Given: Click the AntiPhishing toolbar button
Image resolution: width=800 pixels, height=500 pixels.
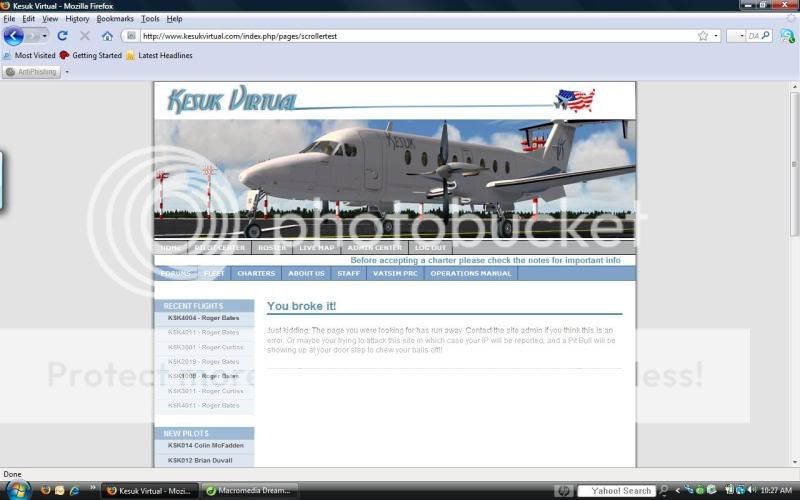Looking at the screenshot, I should (32, 72).
